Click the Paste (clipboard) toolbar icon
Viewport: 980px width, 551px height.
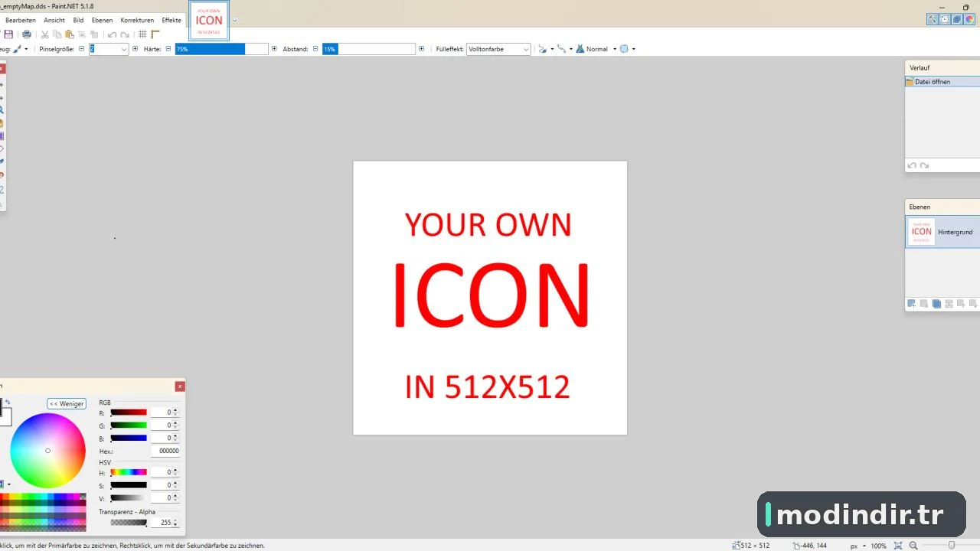(x=70, y=34)
